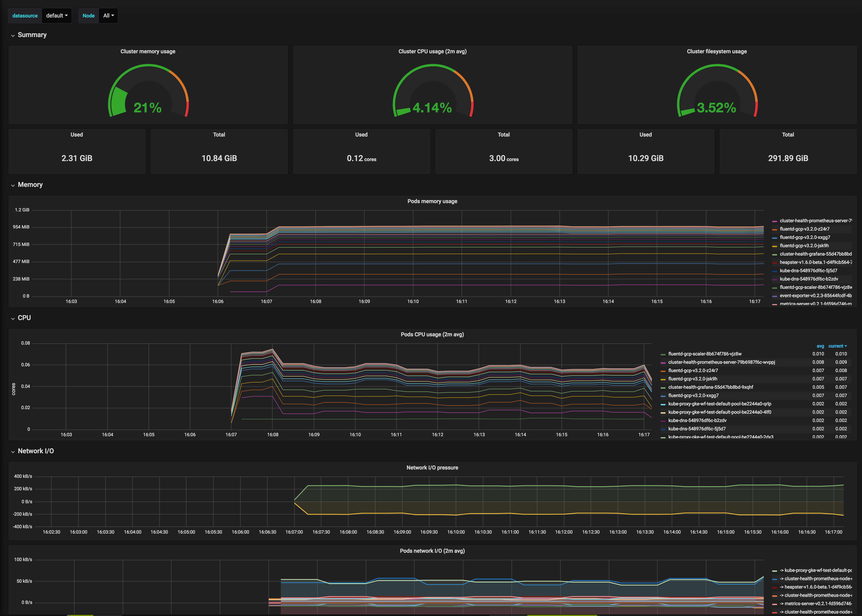Click magenta color swatch of cluster-health-prometheus-server CPU legend
The height and width of the screenshot is (616, 862).
pos(663,363)
